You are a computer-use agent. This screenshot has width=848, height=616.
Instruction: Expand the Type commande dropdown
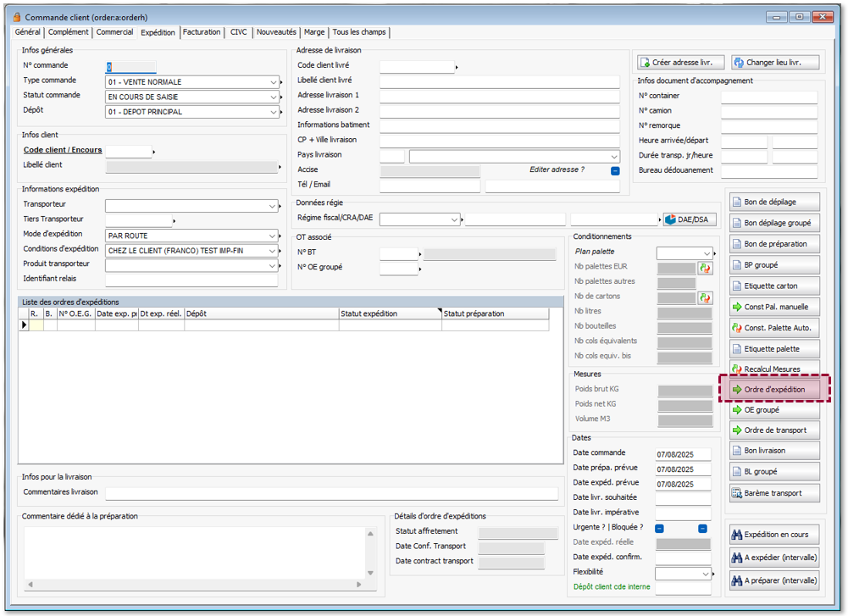274,82
